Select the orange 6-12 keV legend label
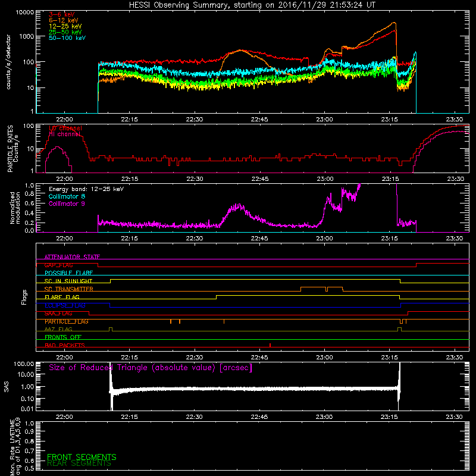476x476 pixels. pos(64,20)
